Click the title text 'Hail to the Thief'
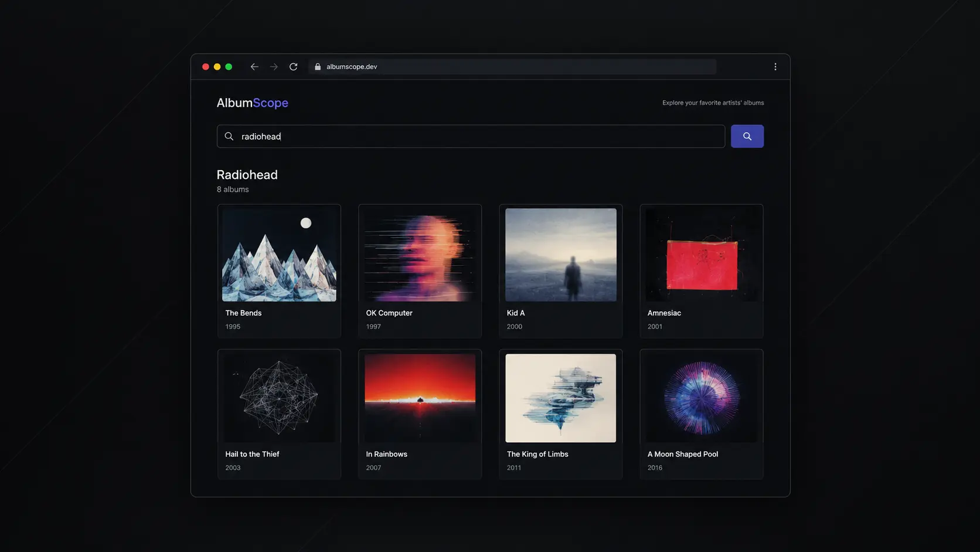Viewport: 980px width, 552px height. coord(252,454)
